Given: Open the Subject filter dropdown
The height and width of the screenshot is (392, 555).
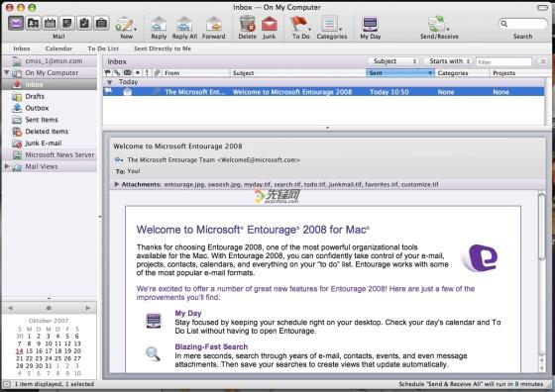Looking at the screenshot, I should pyautogui.click(x=393, y=61).
